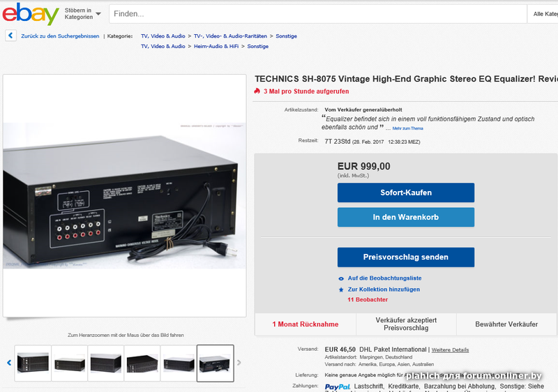Viewport: 558px width, 392px height.
Task: Open second-row TV, Video & Audio breadcrumb
Action: [163, 46]
